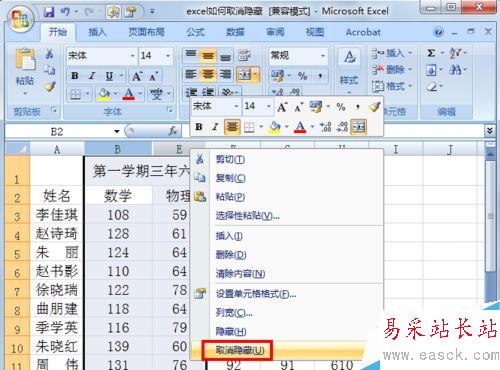This screenshot has height=370, width=500.
Task: Open the mini toolbar font size dropdown
Action: coord(268,106)
